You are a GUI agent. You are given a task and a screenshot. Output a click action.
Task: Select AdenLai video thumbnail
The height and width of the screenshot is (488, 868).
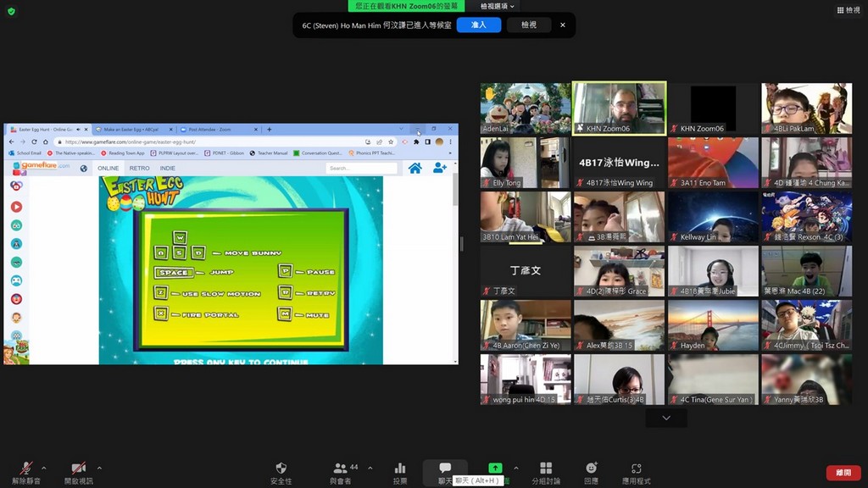(x=526, y=108)
